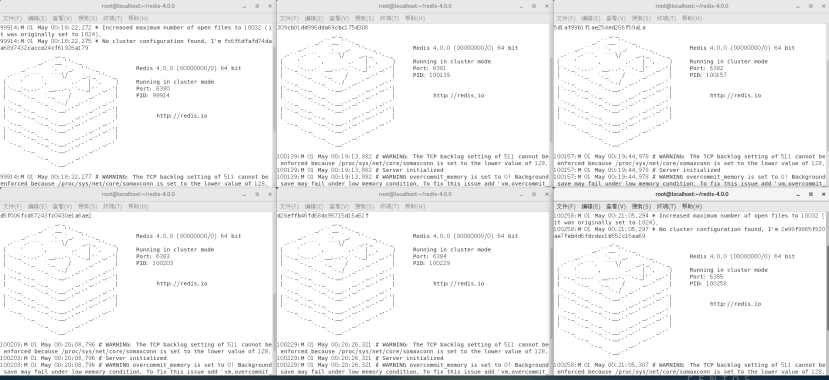
Task: Click http://redis.io in the port 6381 terminal
Action: tap(459, 96)
